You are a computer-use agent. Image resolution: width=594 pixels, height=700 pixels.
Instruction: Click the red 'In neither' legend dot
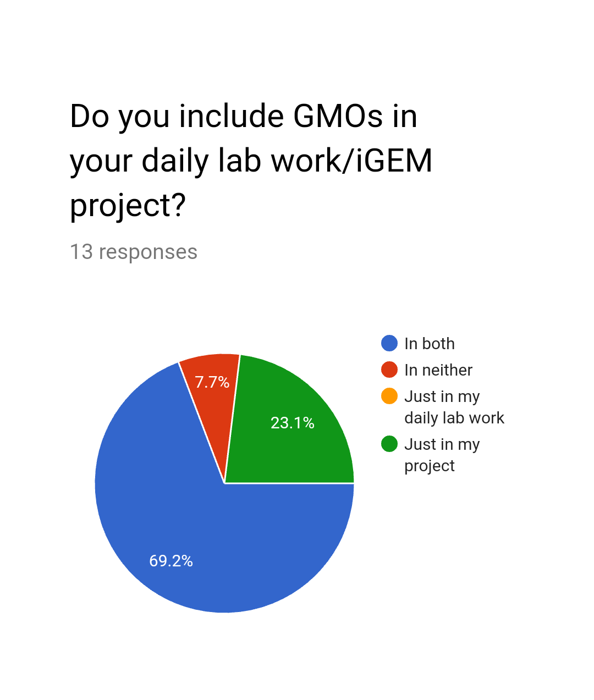pyautogui.click(x=389, y=370)
